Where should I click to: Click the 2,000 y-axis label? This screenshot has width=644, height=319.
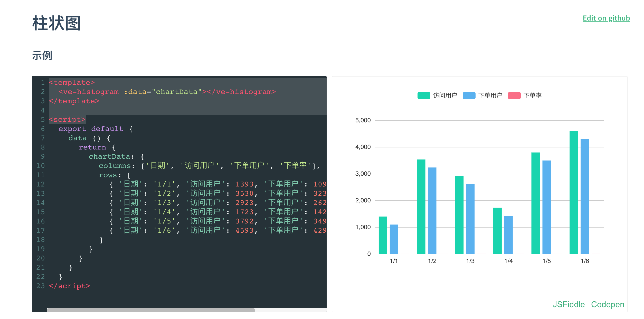[x=363, y=200]
